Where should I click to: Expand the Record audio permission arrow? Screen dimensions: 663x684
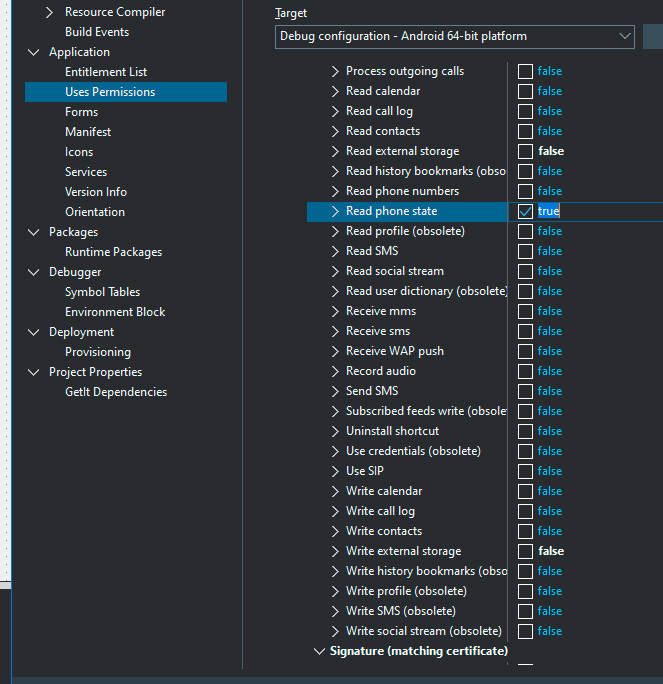335,371
